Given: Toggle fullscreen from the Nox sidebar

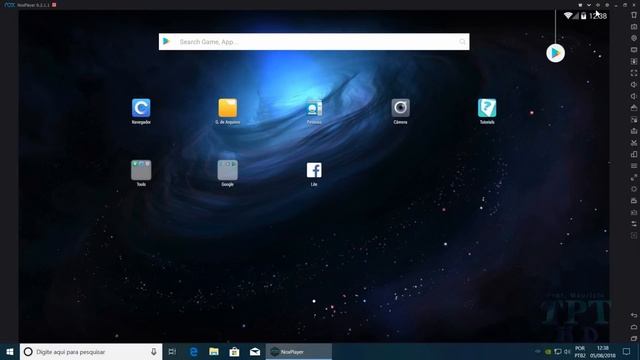Looking at the screenshot, I should [634, 73].
